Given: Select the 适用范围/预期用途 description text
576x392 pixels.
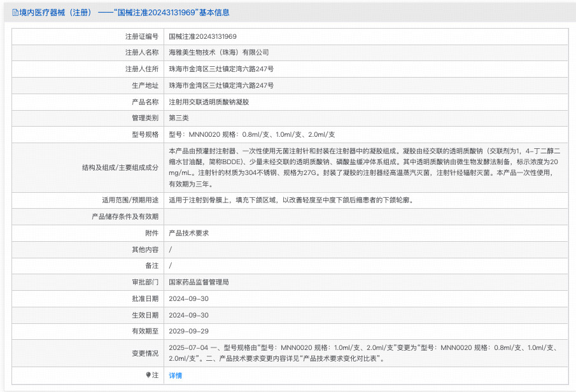Looking at the screenshot, I should pyautogui.click(x=280, y=200).
